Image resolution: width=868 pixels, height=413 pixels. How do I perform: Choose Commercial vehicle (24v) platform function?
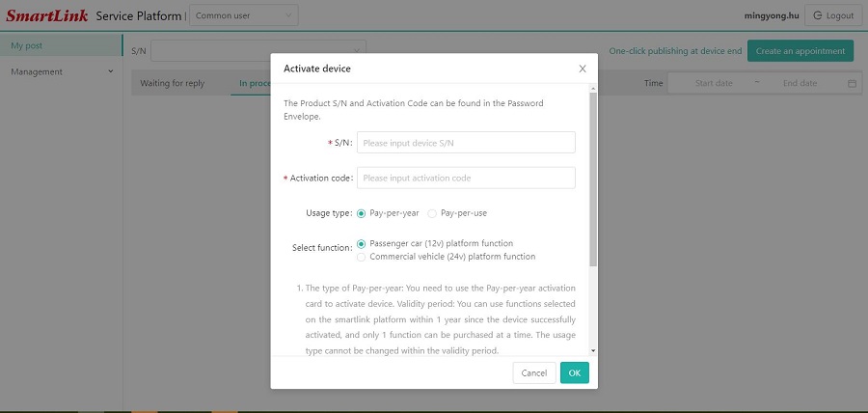click(x=362, y=257)
